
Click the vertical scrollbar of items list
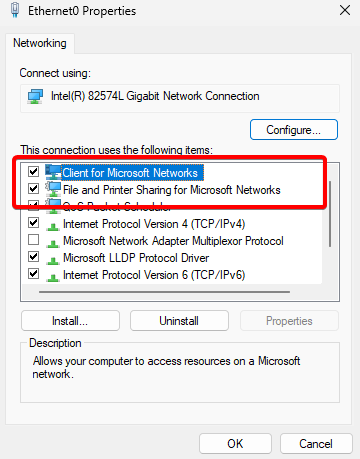[330, 214]
